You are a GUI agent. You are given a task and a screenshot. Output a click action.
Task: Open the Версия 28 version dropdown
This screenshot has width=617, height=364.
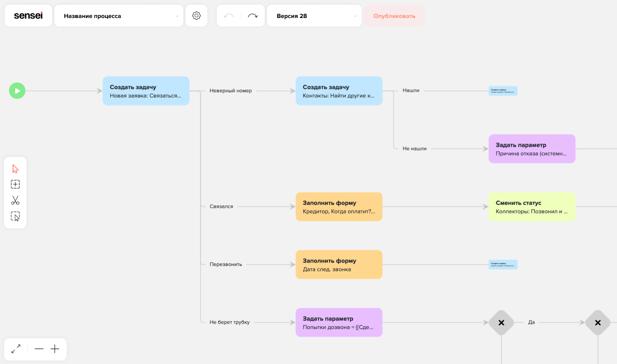[x=314, y=16]
